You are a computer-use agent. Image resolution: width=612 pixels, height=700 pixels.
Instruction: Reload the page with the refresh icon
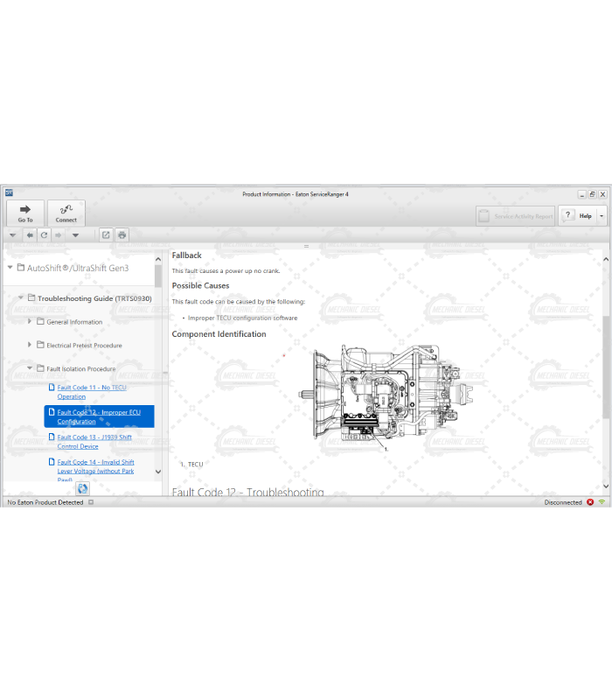pos(44,234)
